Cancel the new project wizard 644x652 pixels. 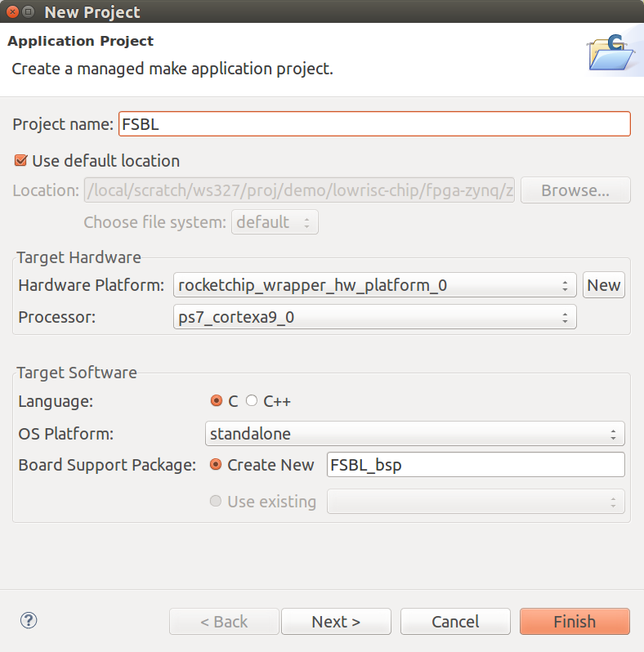pyautogui.click(x=455, y=622)
